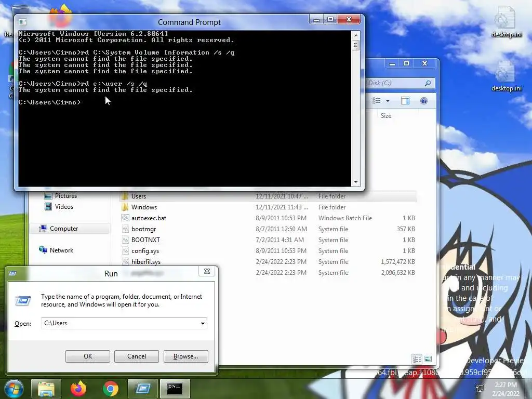The height and width of the screenshot is (399, 532).
Task: Close the Explorer window behind
Action: pos(424,63)
